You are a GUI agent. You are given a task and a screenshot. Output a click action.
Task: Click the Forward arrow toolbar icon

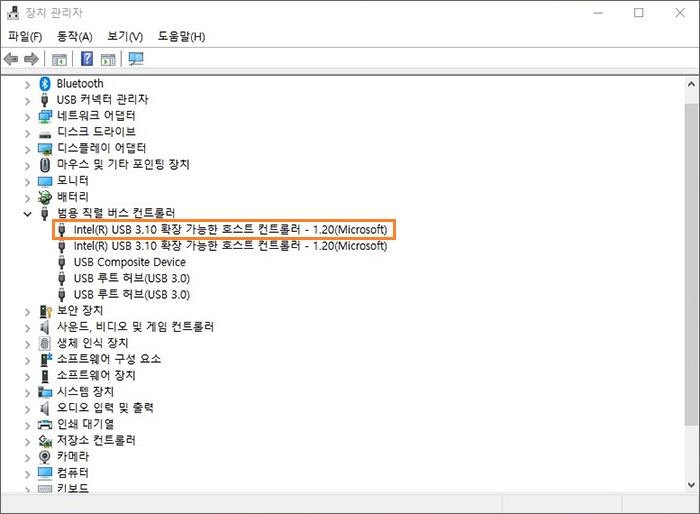[31, 59]
